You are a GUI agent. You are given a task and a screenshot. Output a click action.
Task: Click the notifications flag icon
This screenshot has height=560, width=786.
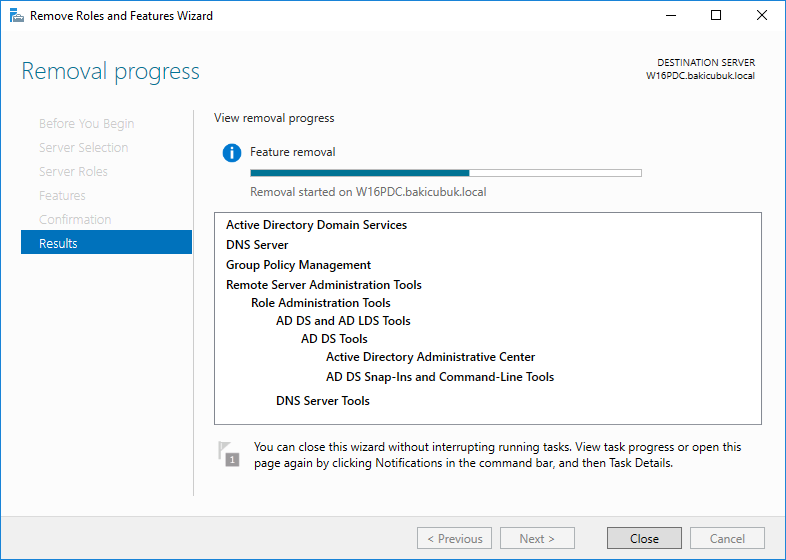coord(229,454)
